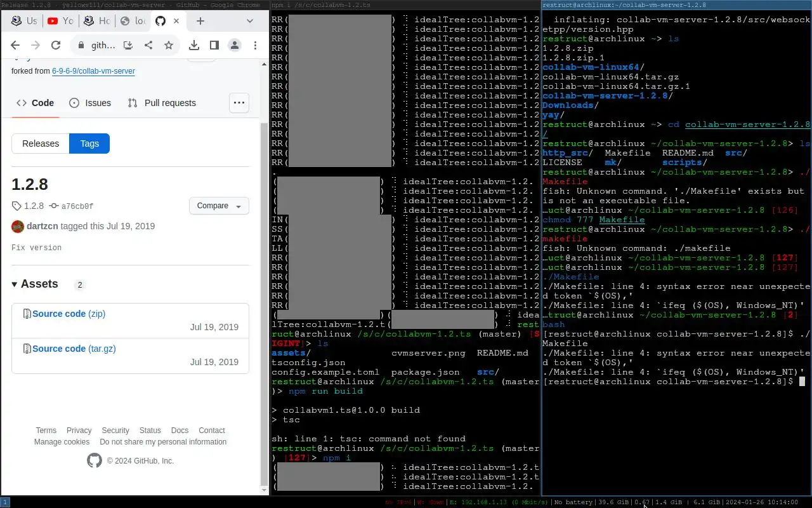This screenshot has height=508, width=812.
Task: Close the active GitHub tab
Action: tap(176, 21)
